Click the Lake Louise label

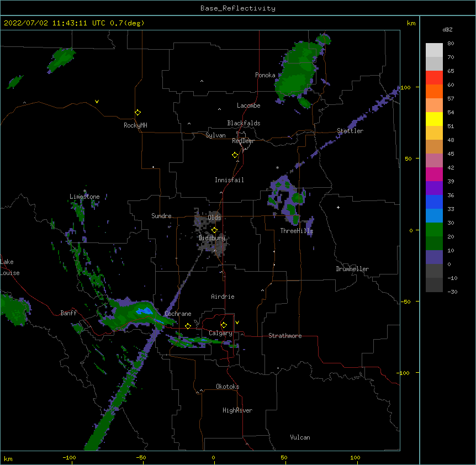10,267
